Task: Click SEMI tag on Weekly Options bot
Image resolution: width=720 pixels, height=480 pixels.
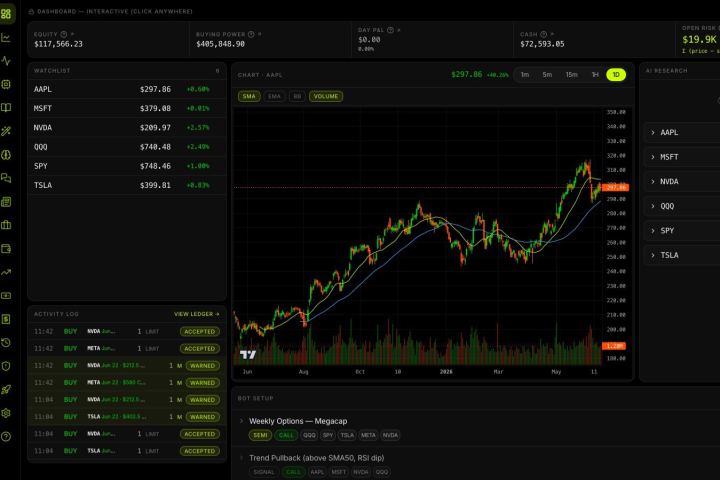Action: [260, 435]
